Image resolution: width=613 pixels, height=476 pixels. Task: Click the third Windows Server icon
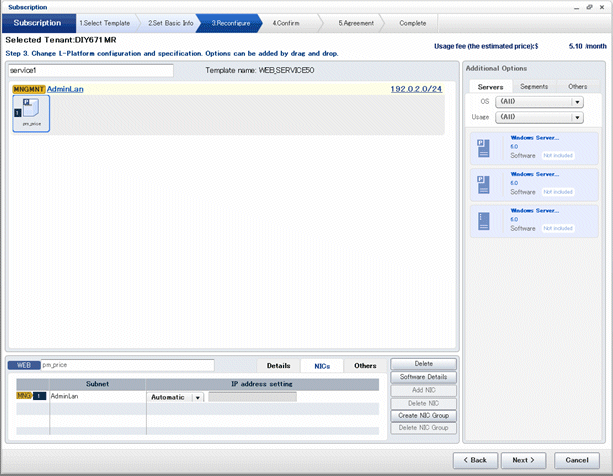coord(481,219)
